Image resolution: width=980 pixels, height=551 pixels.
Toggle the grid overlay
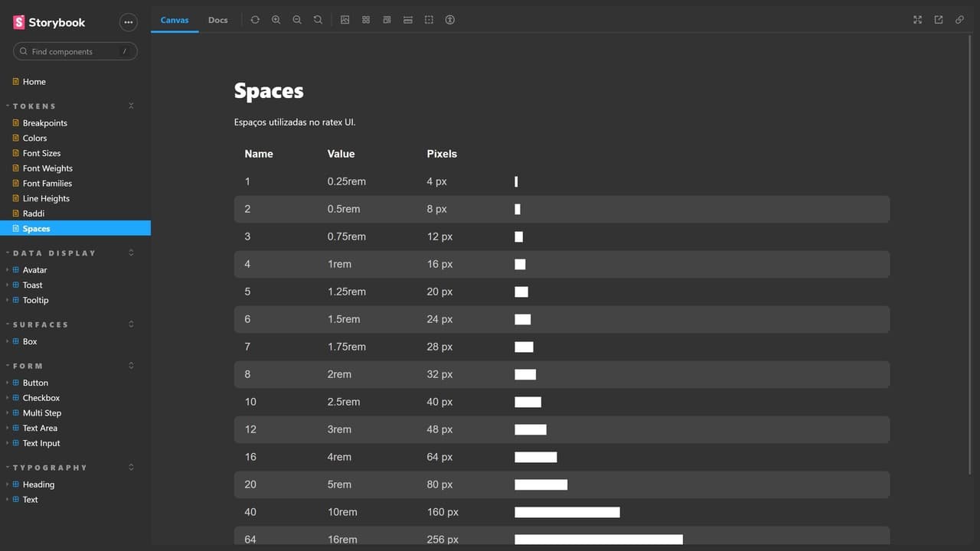[366, 20]
